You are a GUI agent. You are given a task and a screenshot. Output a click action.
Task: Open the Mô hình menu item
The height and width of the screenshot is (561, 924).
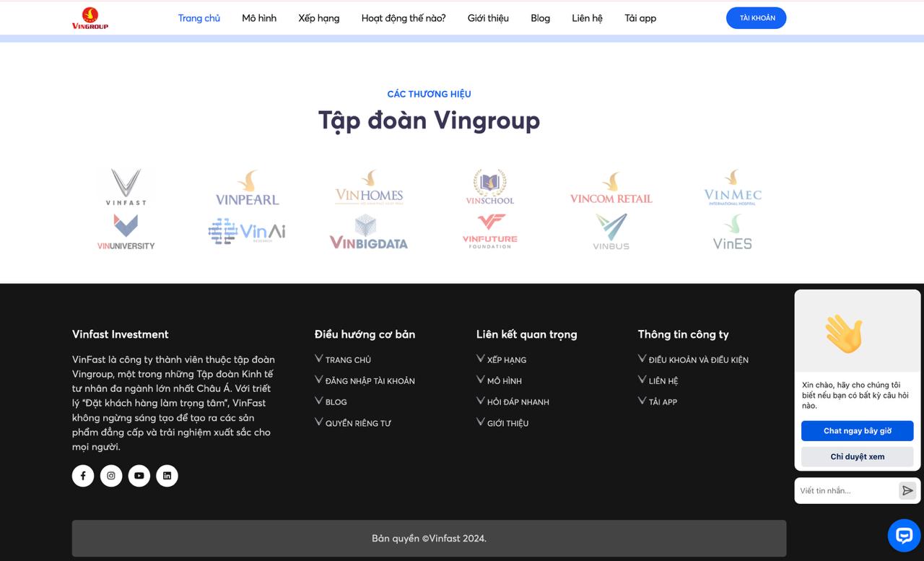point(259,18)
